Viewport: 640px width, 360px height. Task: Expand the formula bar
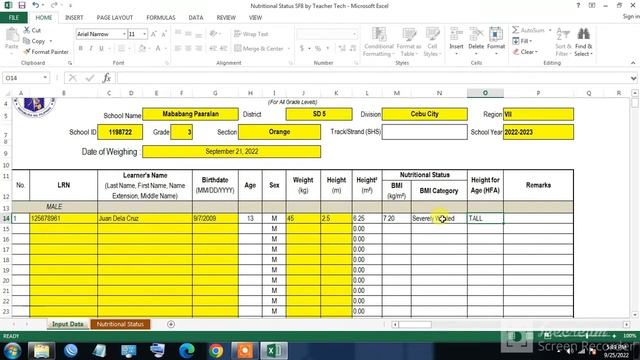tap(633, 78)
